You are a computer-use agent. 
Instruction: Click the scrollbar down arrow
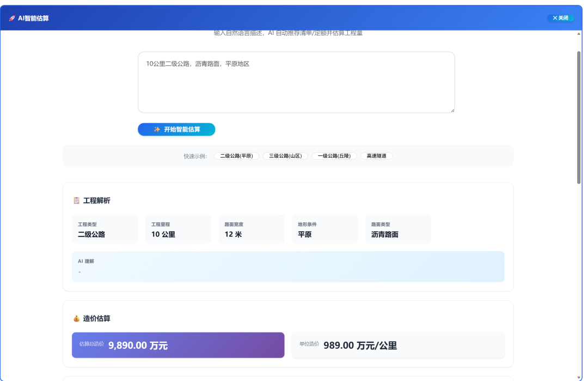click(579, 377)
